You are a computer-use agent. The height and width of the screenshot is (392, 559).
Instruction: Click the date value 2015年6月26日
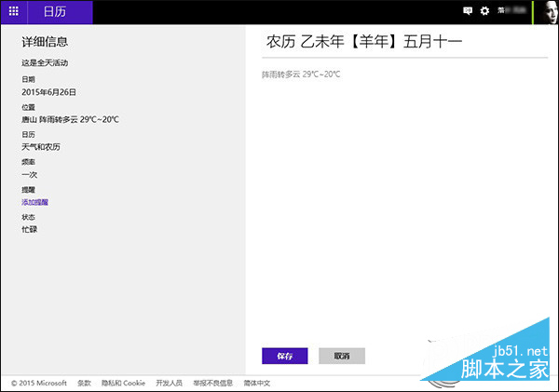click(48, 92)
